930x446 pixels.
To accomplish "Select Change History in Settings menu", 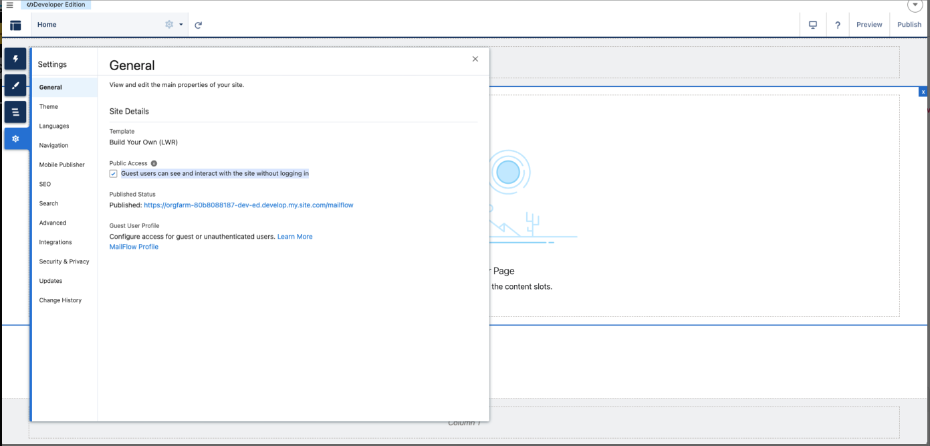I will [65, 300].
